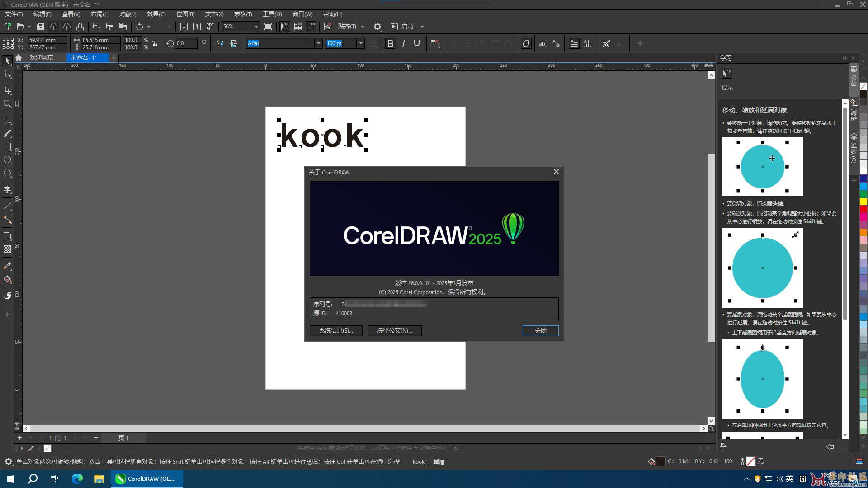Open the 位图(B) menu
Viewport: 868px width, 488px height.
[x=185, y=14]
